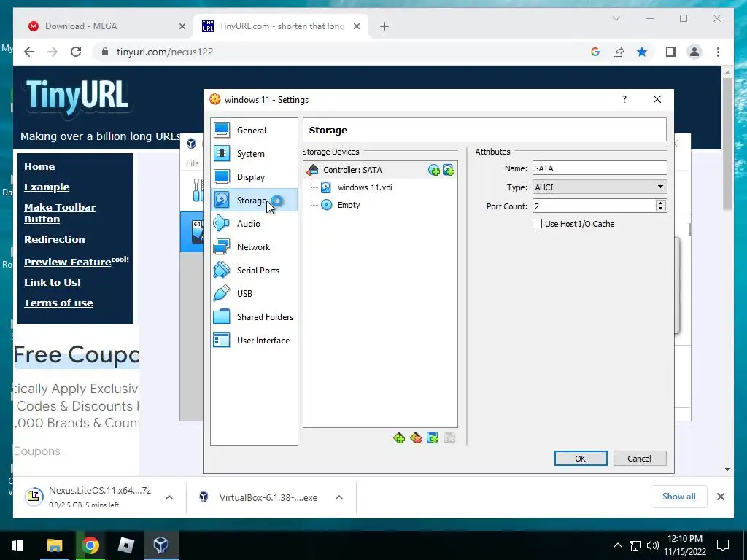Click the Google icon in address bar
Screen dimensions: 747x560
[595, 52]
